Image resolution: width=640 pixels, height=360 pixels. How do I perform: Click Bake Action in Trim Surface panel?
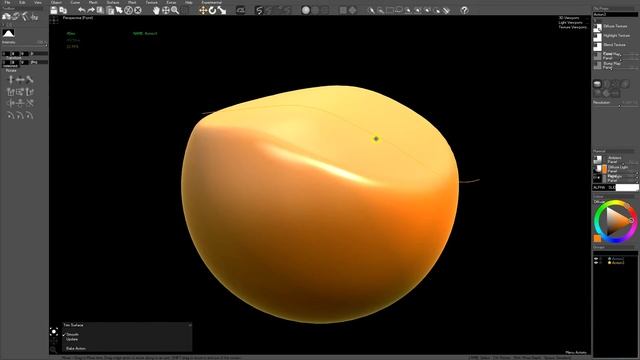(x=76, y=349)
